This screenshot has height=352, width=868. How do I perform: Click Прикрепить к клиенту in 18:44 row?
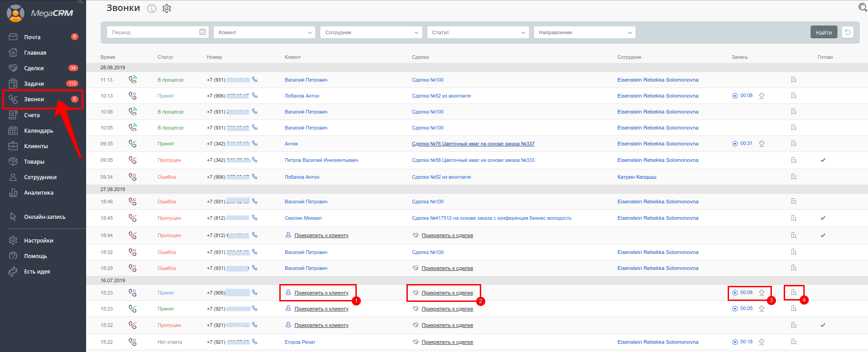point(321,235)
